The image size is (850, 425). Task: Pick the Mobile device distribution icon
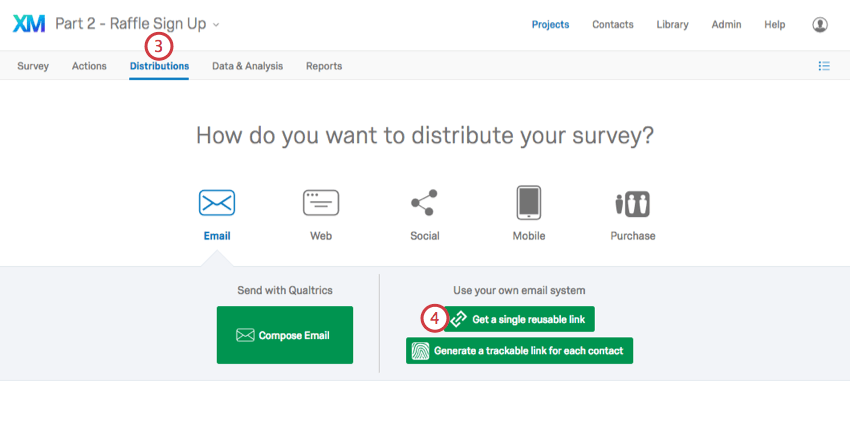pyautogui.click(x=529, y=203)
